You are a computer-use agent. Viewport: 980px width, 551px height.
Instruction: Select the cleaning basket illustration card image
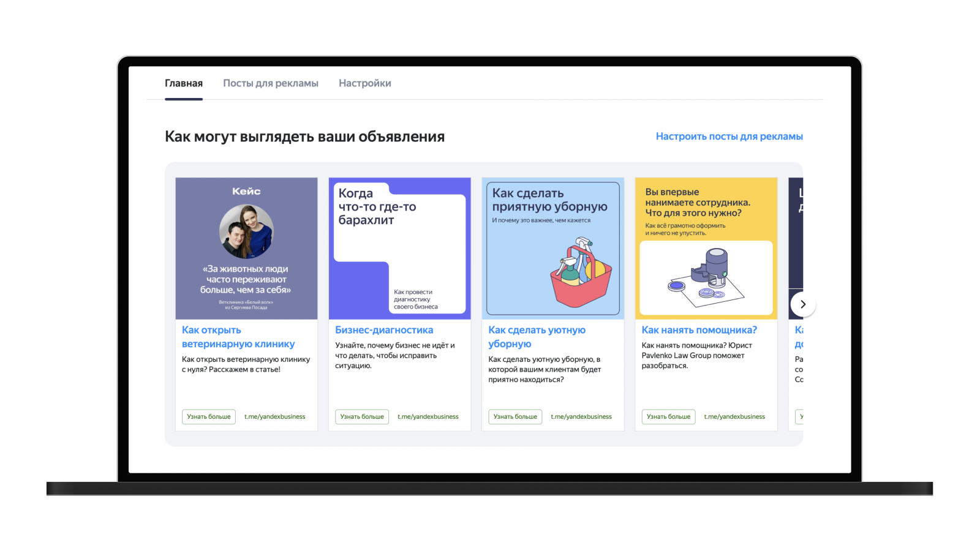point(553,249)
